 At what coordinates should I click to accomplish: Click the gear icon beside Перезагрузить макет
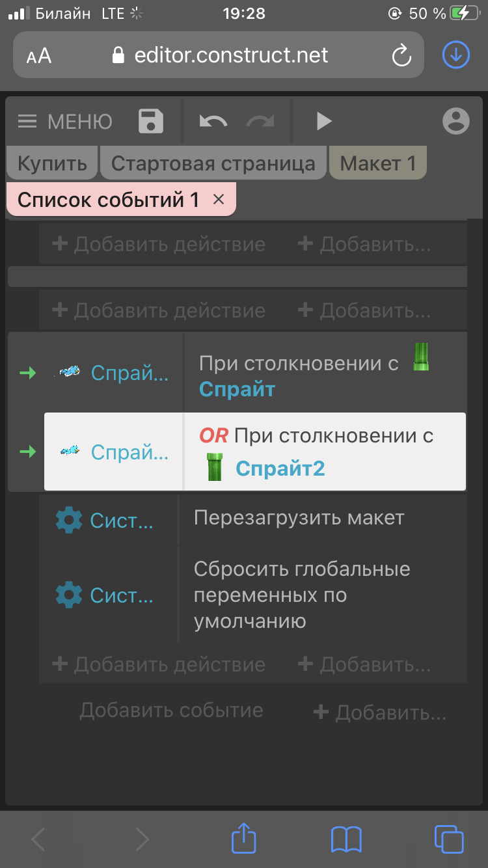point(69,520)
